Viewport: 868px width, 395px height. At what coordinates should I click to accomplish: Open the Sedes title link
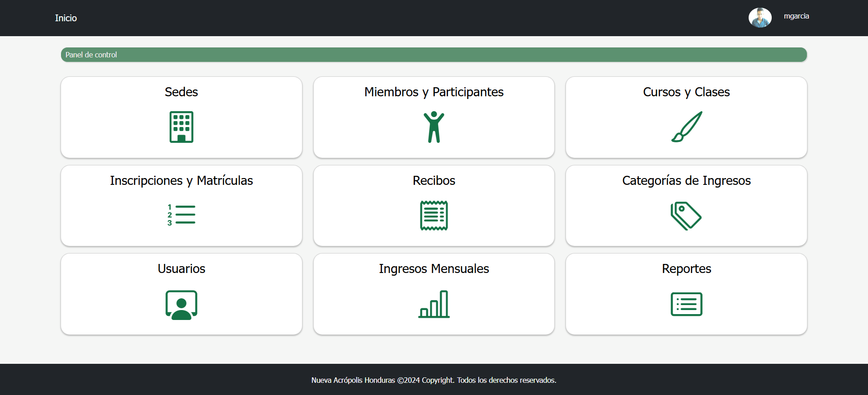(181, 92)
